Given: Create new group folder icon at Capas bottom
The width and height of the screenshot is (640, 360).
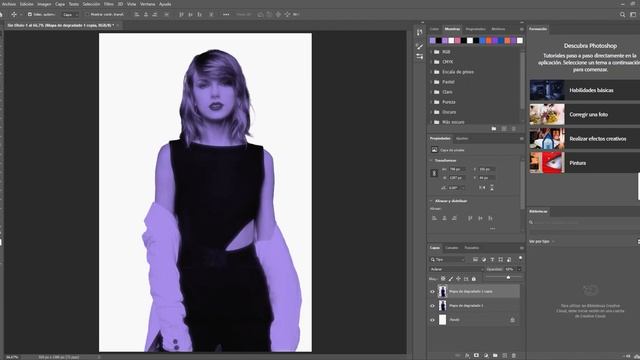Looking at the screenshot, I should (495, 356).
